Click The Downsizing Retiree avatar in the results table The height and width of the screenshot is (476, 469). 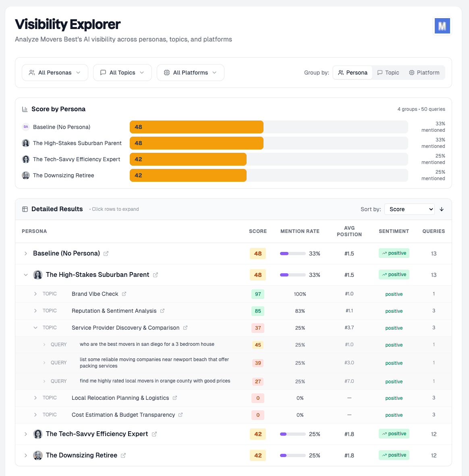tap(38, 455)
